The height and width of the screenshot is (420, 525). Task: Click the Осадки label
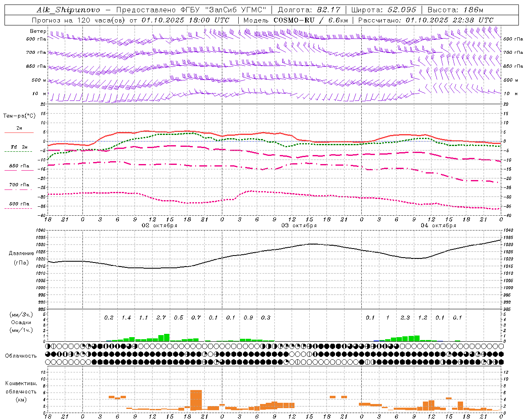tap(21, 322)
